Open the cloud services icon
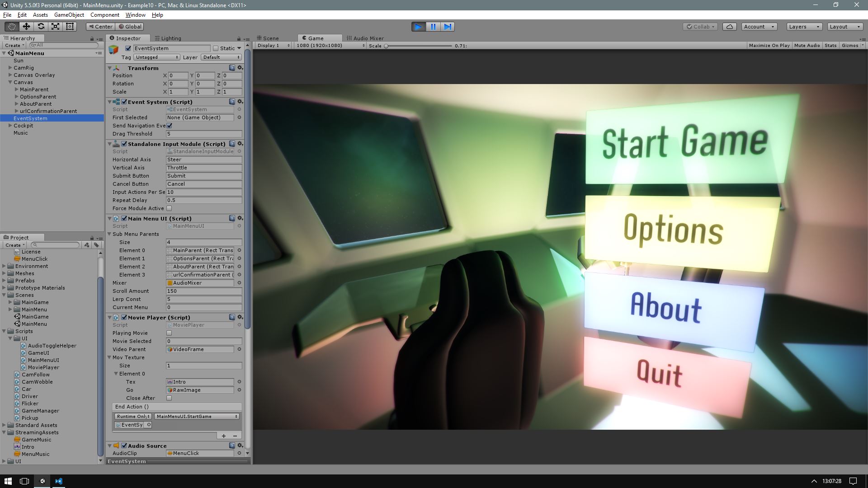 pos(729,27)
